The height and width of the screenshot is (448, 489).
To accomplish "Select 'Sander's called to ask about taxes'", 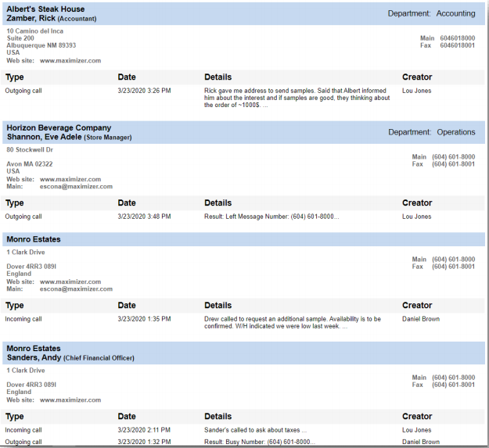I will 255,430.
